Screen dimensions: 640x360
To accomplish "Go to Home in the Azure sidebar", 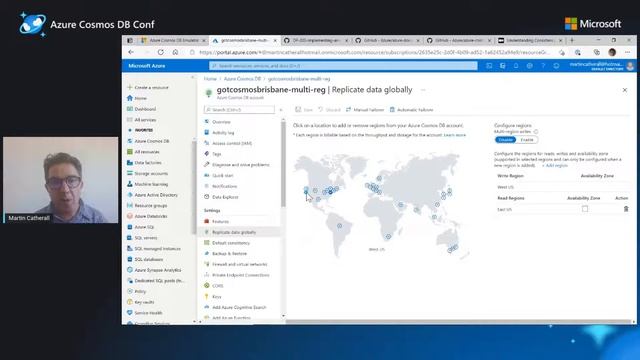I will tap(137, 98).
